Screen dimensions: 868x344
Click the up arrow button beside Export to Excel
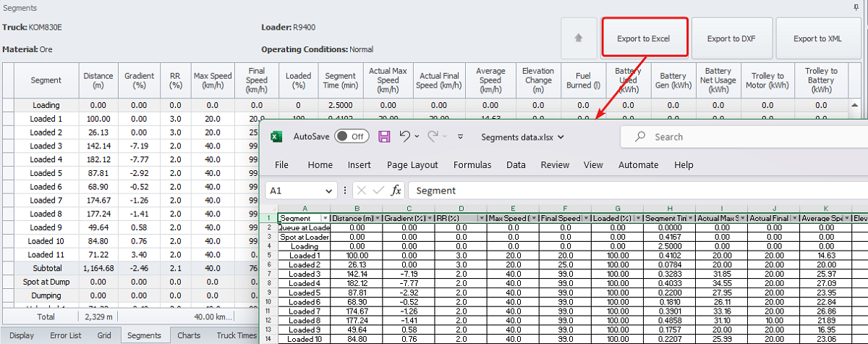[x=578, y=38]
